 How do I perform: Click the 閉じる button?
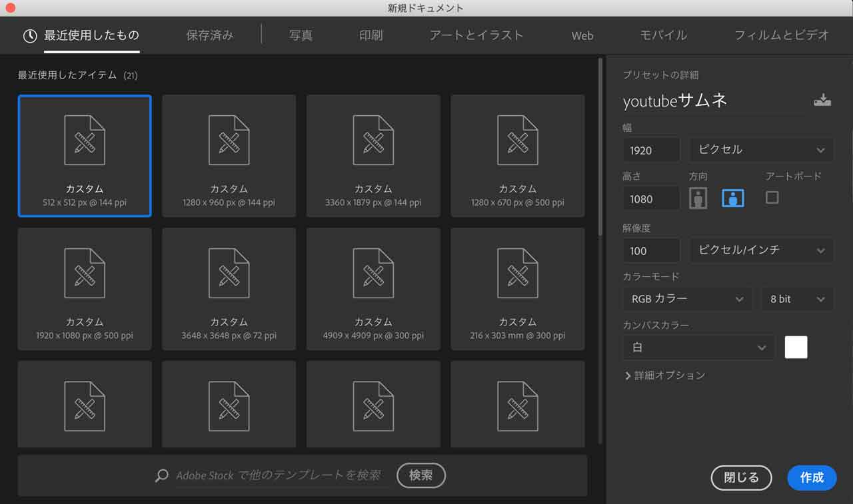[741, 477]
